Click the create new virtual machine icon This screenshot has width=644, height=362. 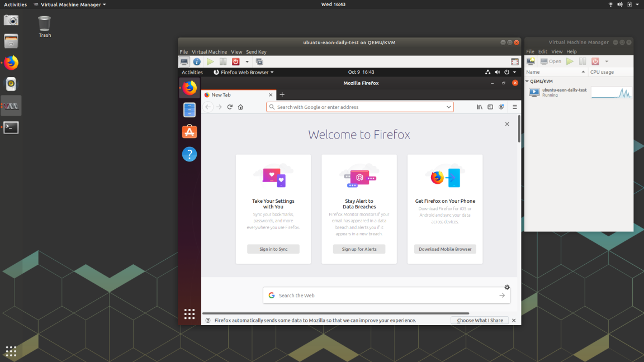530,61
